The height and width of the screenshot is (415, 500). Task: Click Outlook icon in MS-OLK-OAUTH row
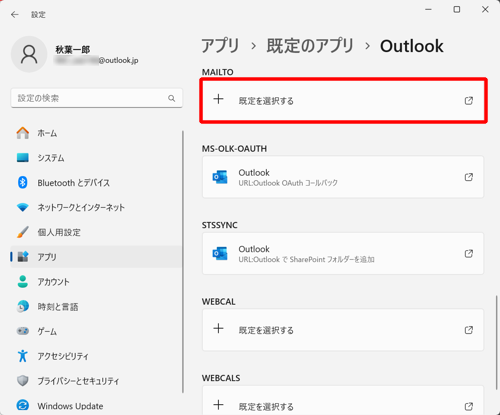pyautogui.click(x=220, y=177)
